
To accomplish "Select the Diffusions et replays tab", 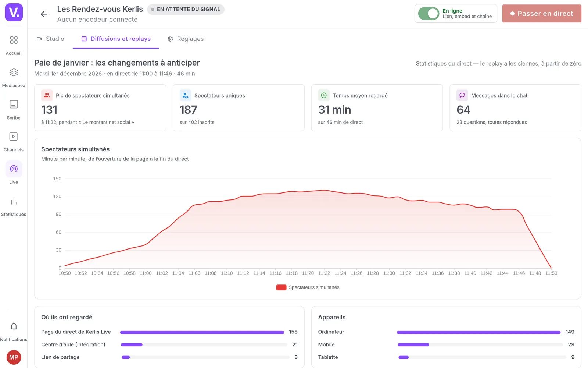I will pyautogui.click(x=116, y=39).
